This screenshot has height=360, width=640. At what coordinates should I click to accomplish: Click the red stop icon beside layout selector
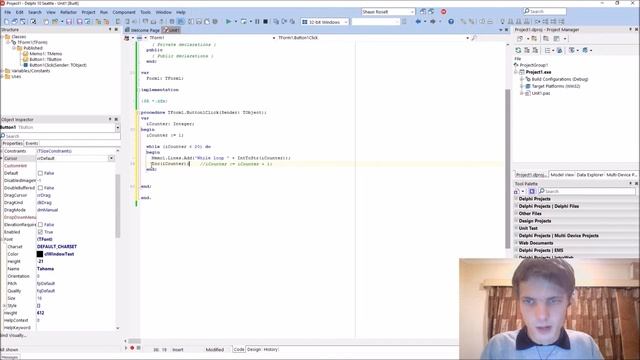tap(443, 12)
